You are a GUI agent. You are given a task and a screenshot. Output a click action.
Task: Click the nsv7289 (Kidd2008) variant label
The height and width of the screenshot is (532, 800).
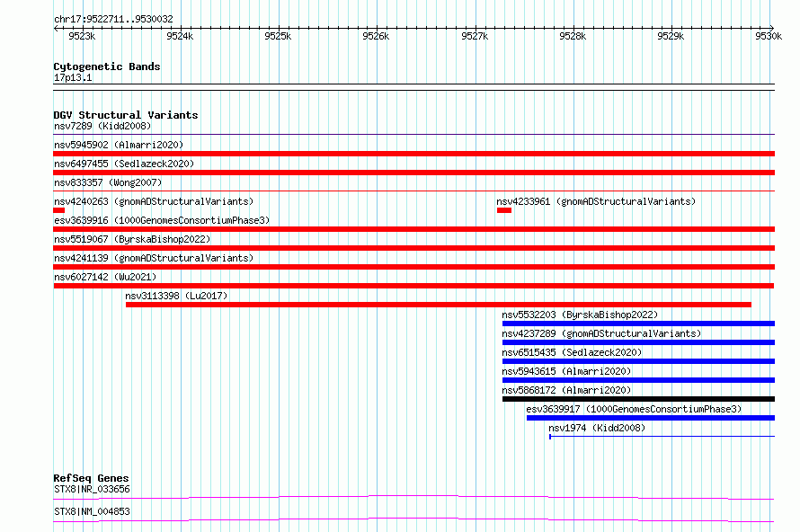pyautogui.click(x=102, y=126)
